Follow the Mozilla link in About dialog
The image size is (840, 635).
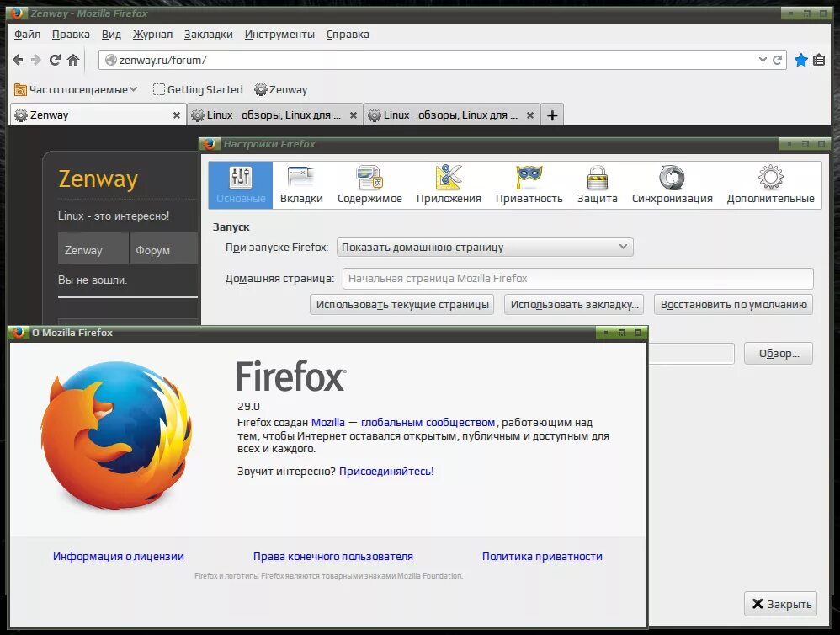click(328, 422)
